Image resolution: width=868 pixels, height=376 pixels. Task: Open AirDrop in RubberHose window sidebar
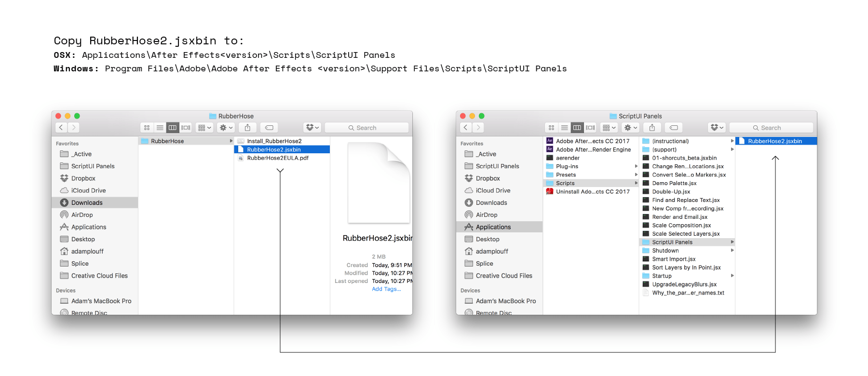(95, 215)
